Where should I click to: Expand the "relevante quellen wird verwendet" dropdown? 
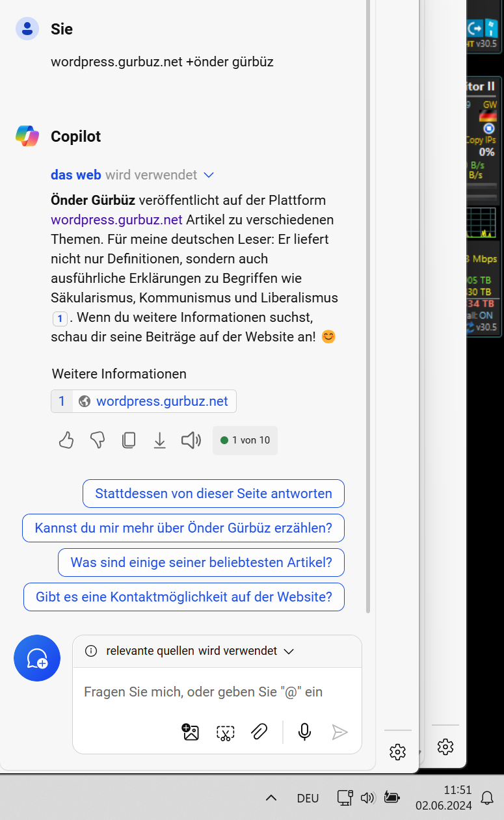[x=289, y=651]
